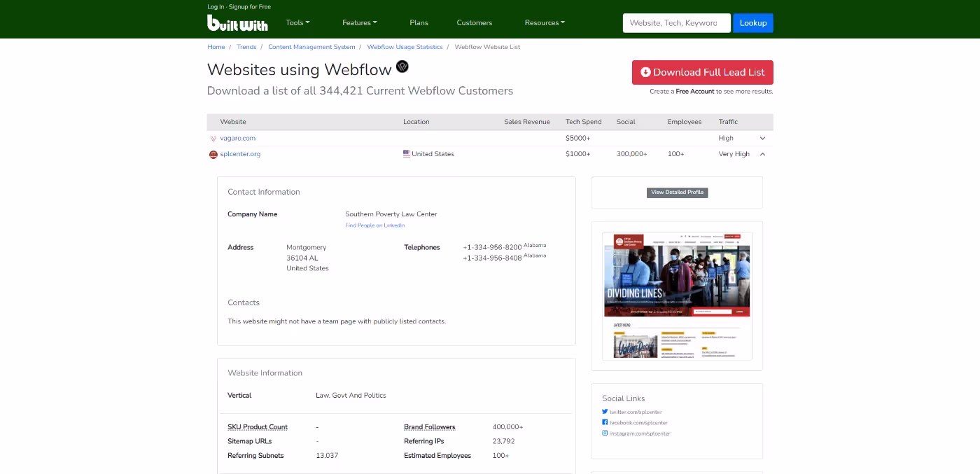Screen dimensions: 980x474
Task: Click the Instagram icon in Social Links
Action: [605, 433]
